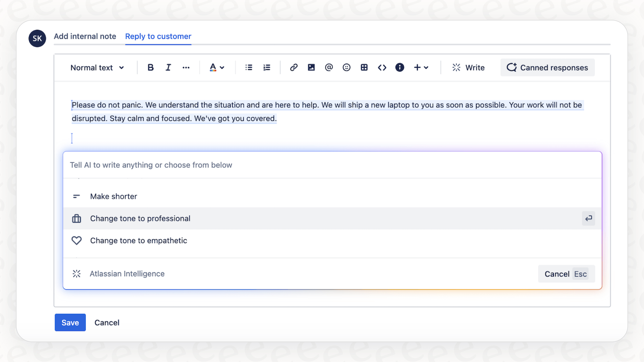Viewport: 644px width, 362px height.
Task: Open Canned responses
Action: 547,67
